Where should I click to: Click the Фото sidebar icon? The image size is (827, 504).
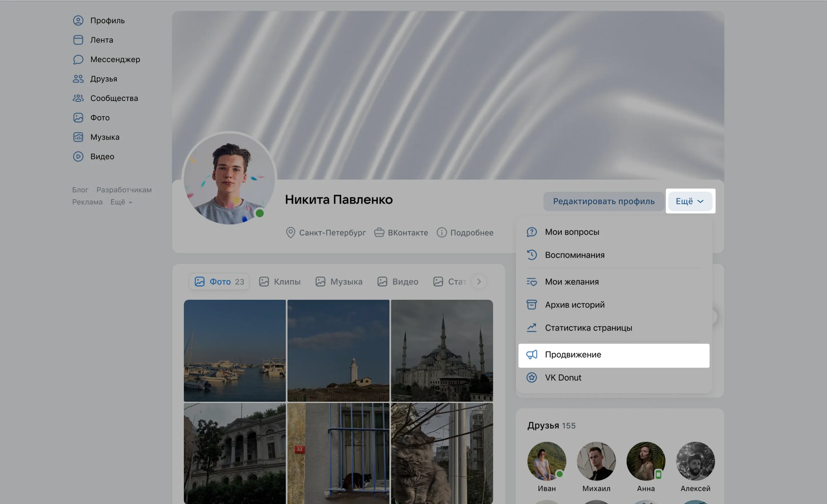[x=78, y=118]
